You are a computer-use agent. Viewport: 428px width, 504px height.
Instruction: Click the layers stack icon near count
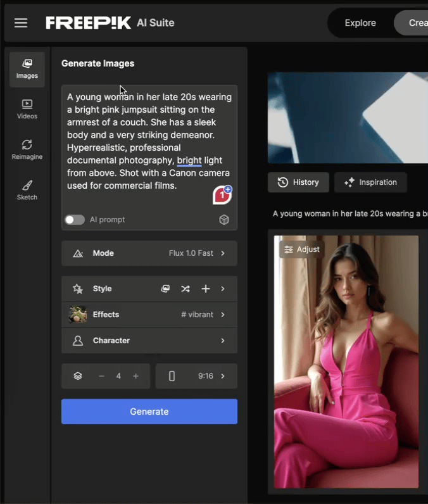(x=78, y=375)
